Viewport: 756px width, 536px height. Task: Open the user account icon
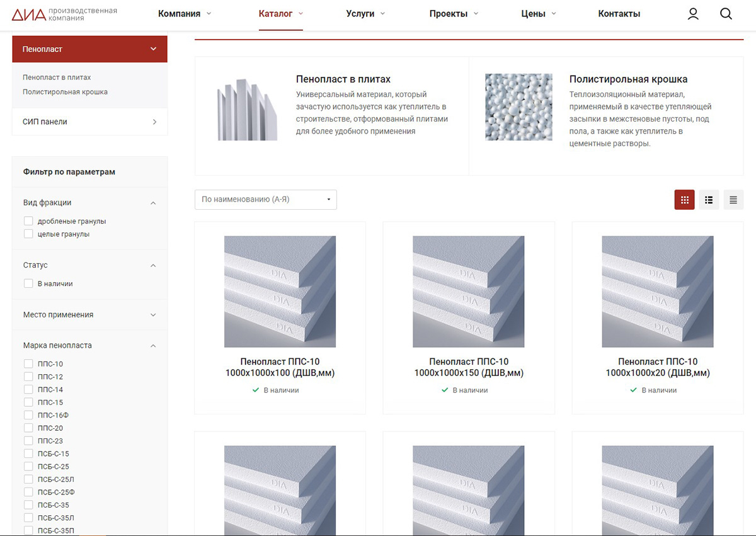click(693, 14)
